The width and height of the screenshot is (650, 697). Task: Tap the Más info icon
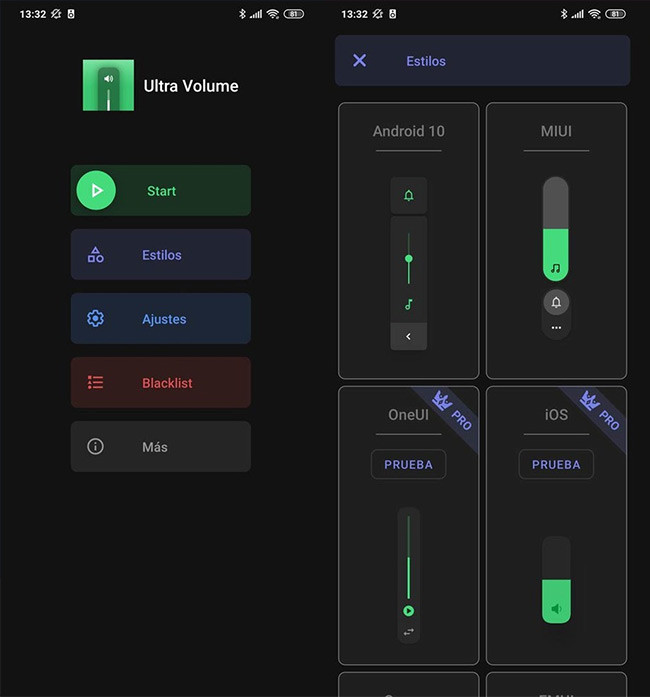pos(96,446)
